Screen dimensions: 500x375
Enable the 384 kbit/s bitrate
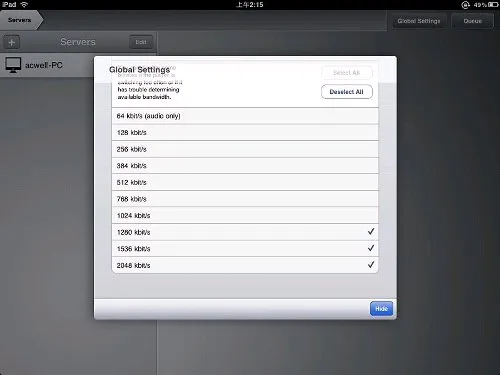[245, 166]
